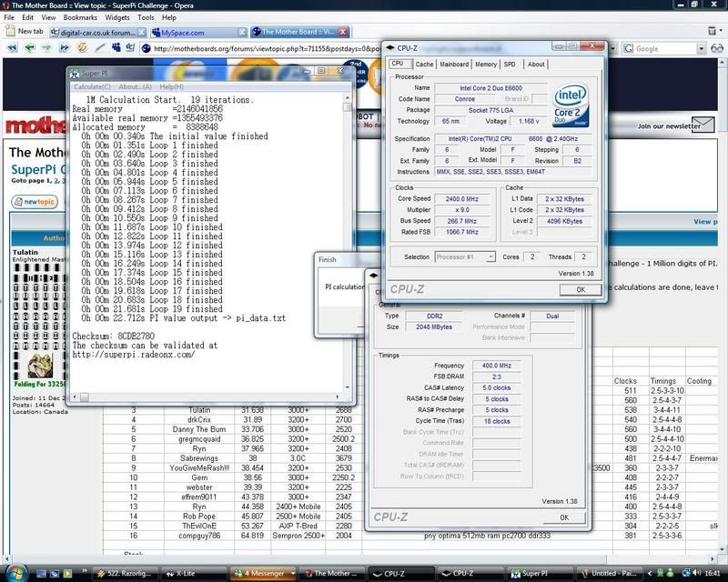Show hidden system tray icons
The height and width of the screenshot is (582, 728).
click(650, 574)
